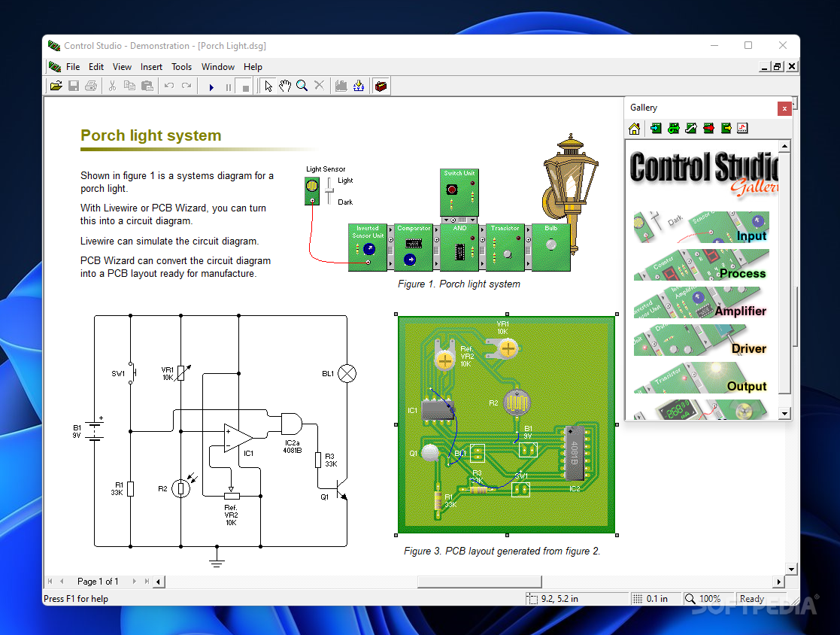Open the Insert menu

152,67
